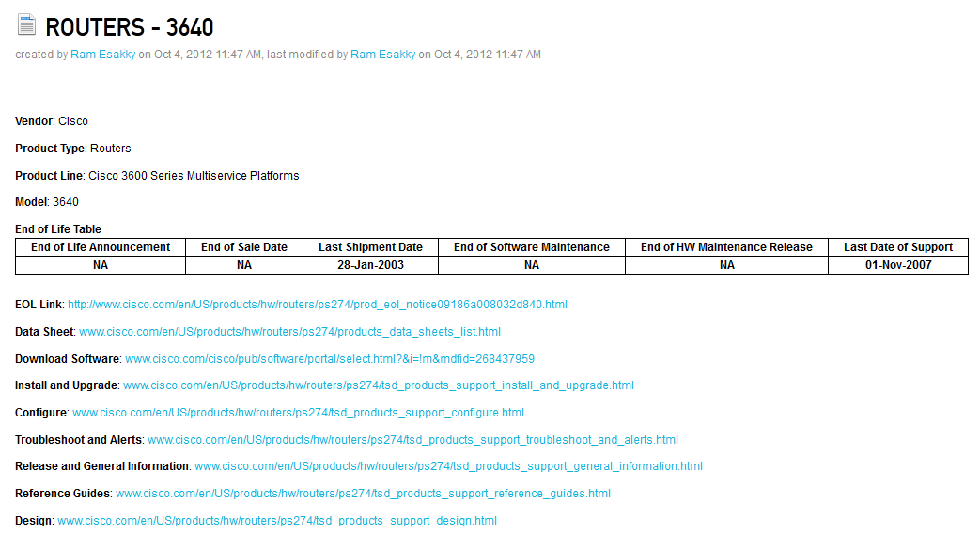Open Release and General Information link
This screenshot has height=550, width=980.
(x=448, y=466)
